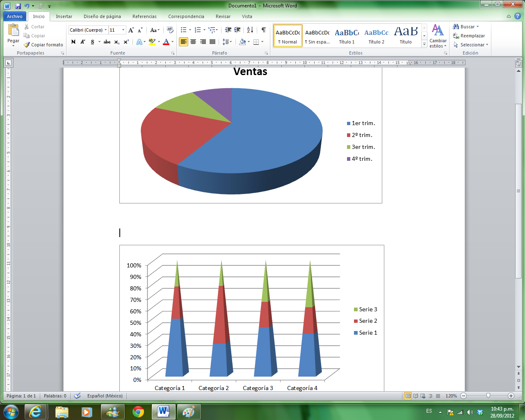Justify the paragraph text
Image resolution: width=525 pixels, height=420 pixels.
(x=212, y=42)
